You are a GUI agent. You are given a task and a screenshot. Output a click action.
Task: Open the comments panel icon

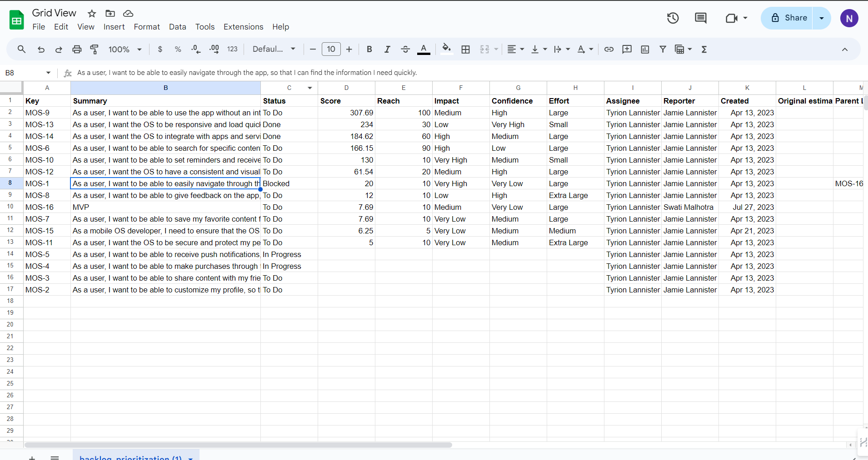[700, 18]
